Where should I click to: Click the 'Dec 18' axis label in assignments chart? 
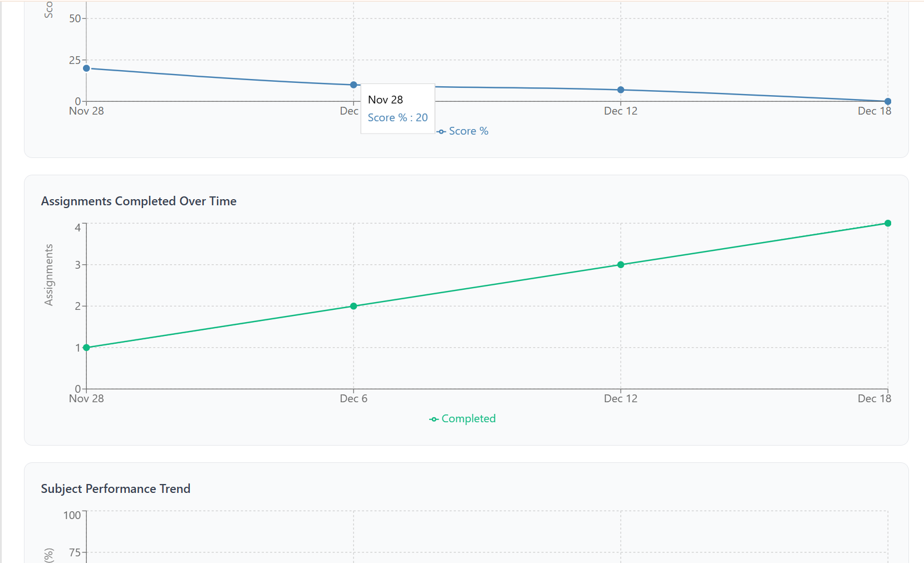pos(874,399)
